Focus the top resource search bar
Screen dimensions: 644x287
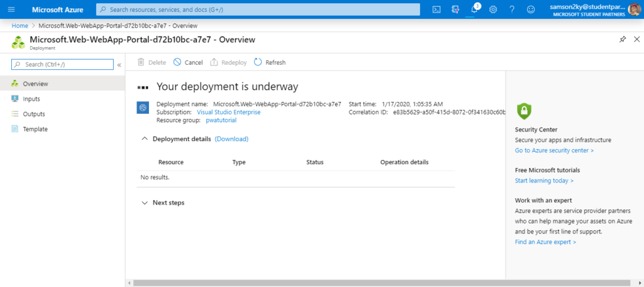(258, 9)
